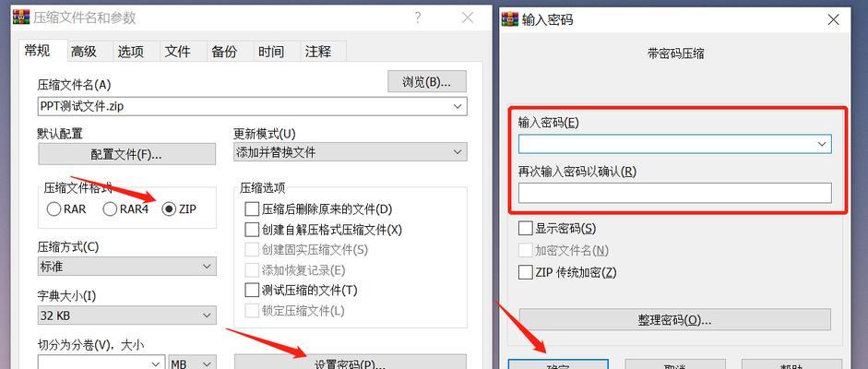Viewport: 868px width, 369px height.
Task: Enable 压缩后删除原来的文件 checkbox
Action: [x=252, y=209]
